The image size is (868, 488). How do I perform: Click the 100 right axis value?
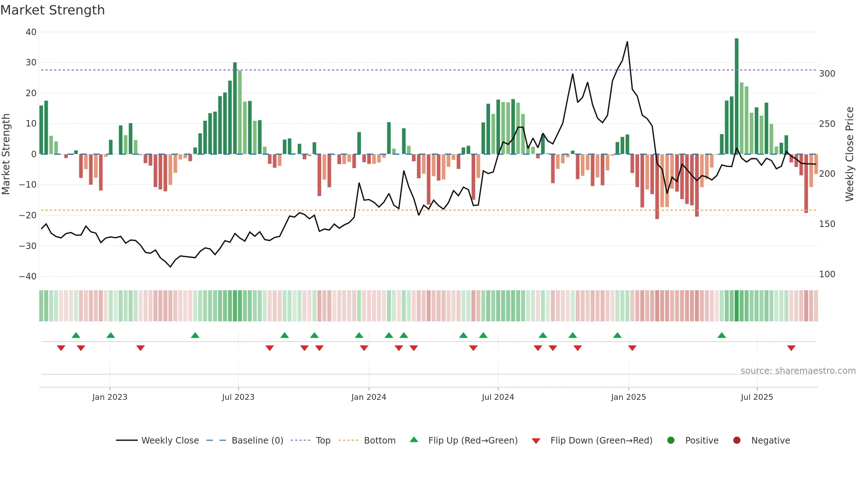coord(827,274)
